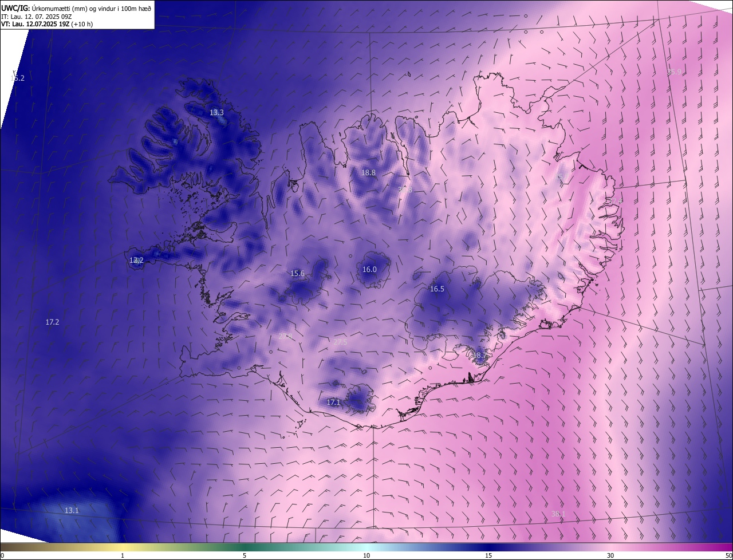Click the 38.1 value label
This screenshot has height=560, width=733.
[x=558, y=514]
